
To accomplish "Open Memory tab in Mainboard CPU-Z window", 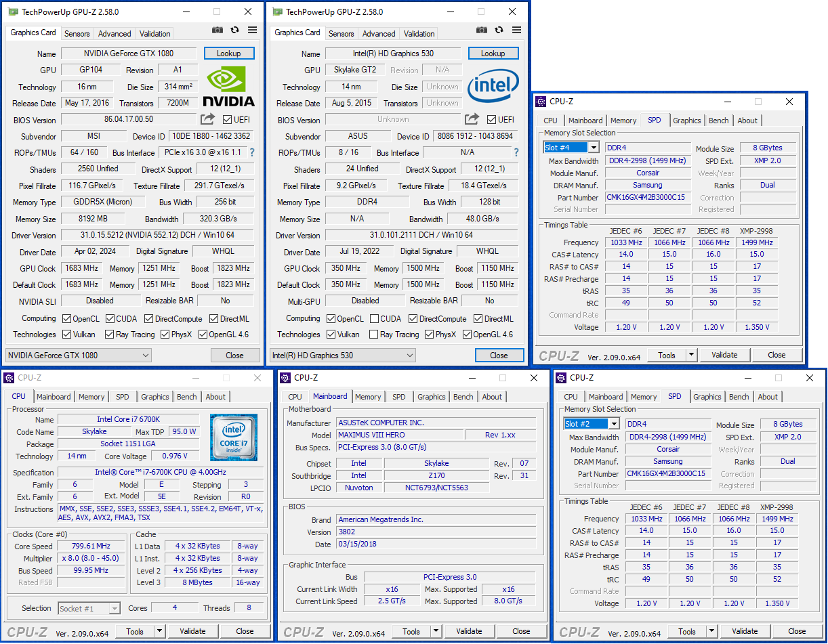I will (368, 397).
